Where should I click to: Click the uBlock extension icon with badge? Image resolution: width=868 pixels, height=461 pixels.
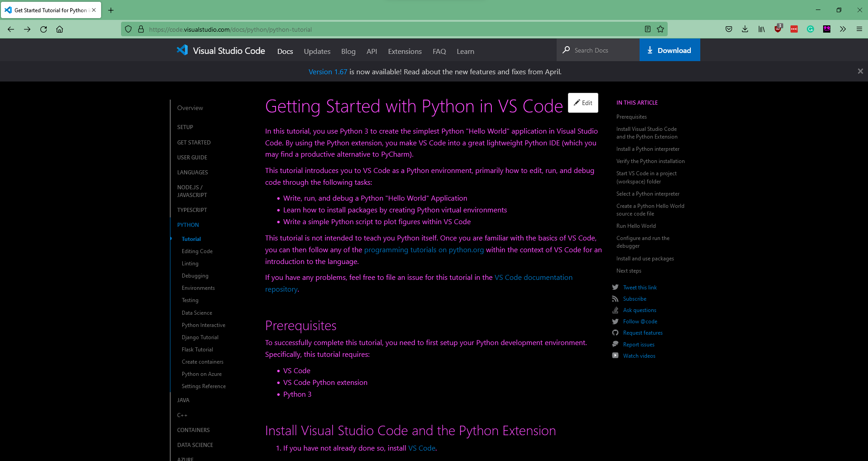point(778,29)
